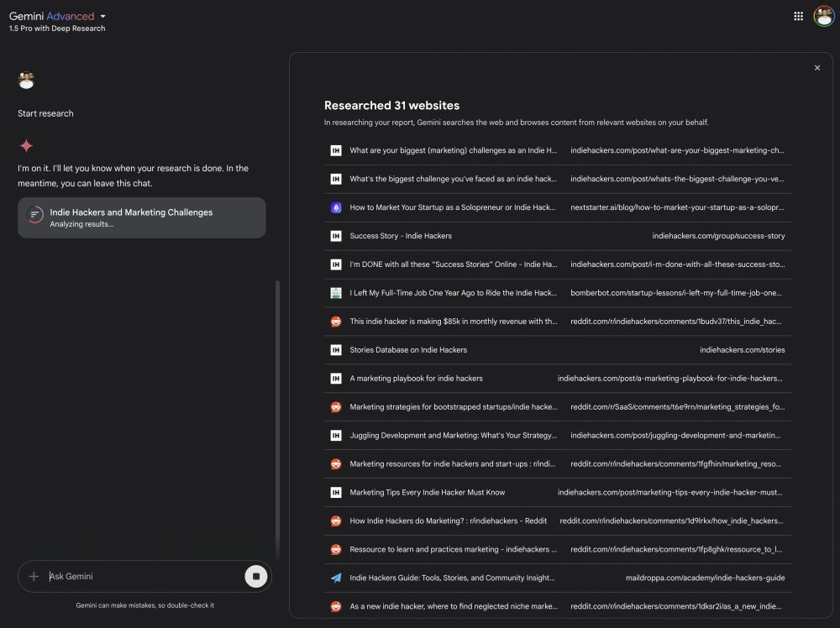The height and width of the screenshot is (628, 840).
Task: Close the researched websites panel
Action: (x=817, y=68)
